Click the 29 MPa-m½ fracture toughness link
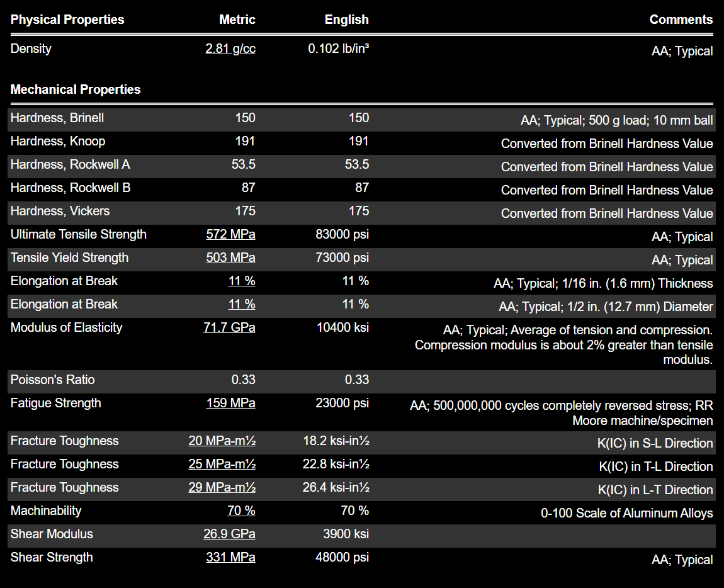 tap(222, 487)
